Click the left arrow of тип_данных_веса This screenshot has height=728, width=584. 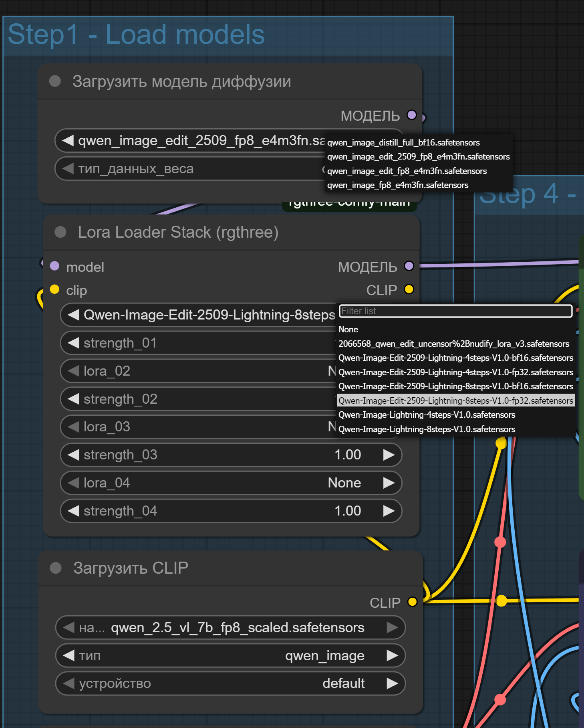(x=68, y=168)
